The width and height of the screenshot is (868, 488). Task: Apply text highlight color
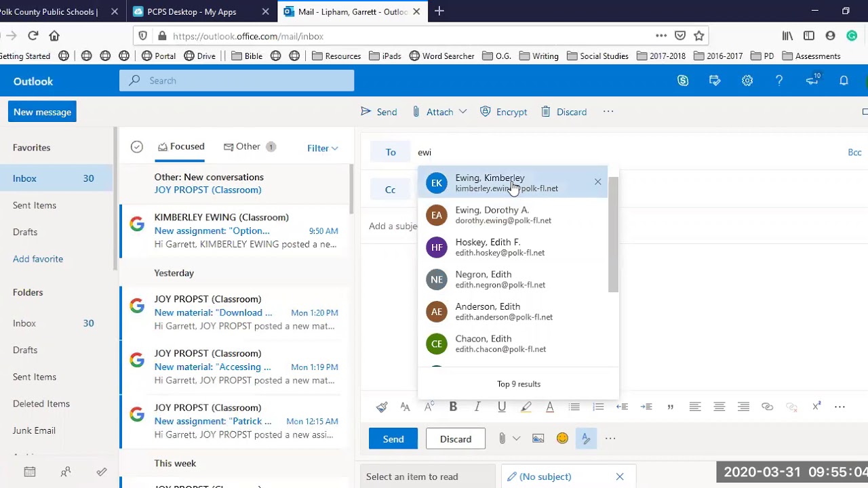click(526, 407)
